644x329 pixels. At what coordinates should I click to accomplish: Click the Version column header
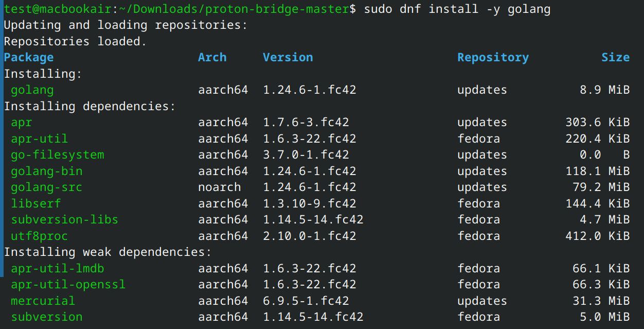[288, 58]
